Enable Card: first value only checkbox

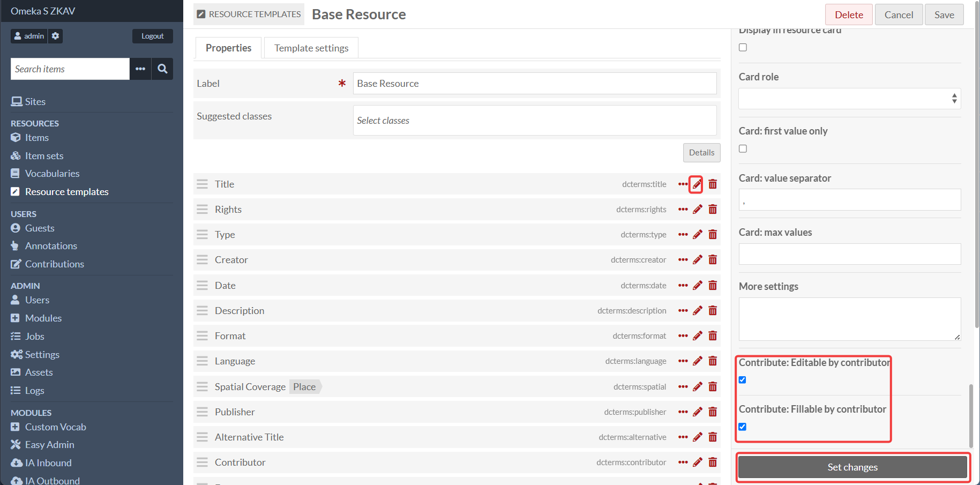[x=743, y=149]
